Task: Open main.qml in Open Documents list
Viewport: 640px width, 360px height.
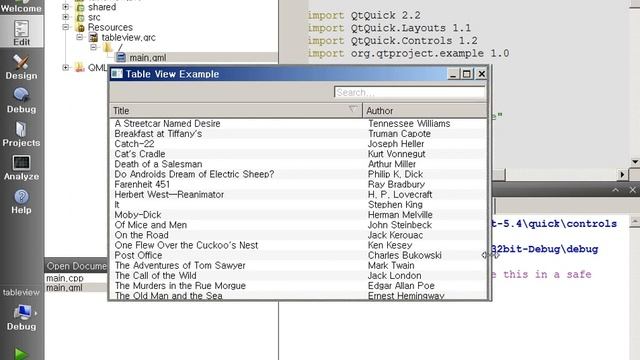Action: pyautogui.click(x=64, y=288)
